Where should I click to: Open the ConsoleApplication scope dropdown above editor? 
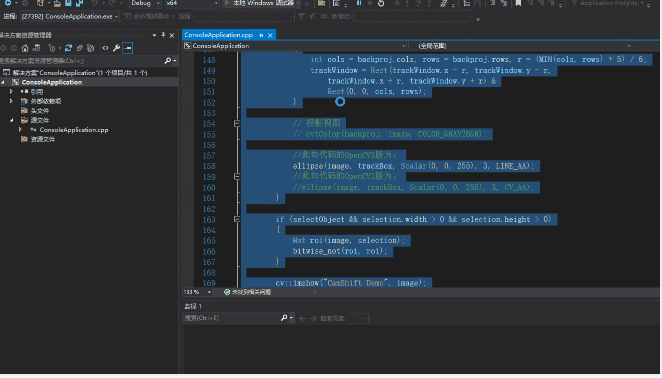tap(295, 46)
